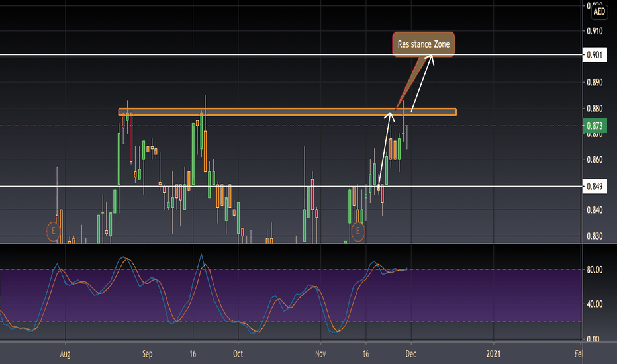617x364 pixels.
Task: Click the 0.00 oscillator scale label
Action: pos(594,339)
